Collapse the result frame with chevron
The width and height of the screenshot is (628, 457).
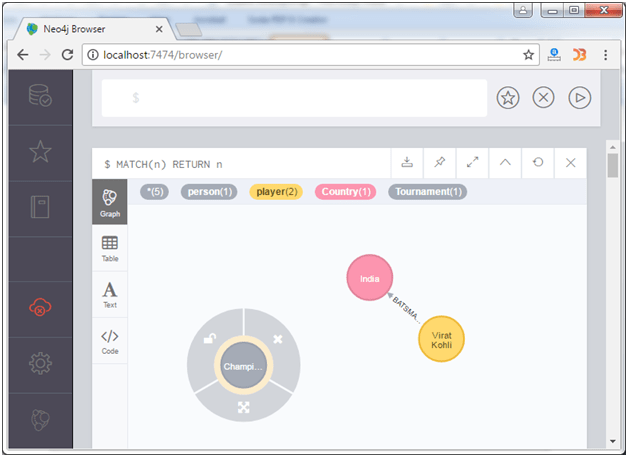pyautogui.click(x=505, y=163)
